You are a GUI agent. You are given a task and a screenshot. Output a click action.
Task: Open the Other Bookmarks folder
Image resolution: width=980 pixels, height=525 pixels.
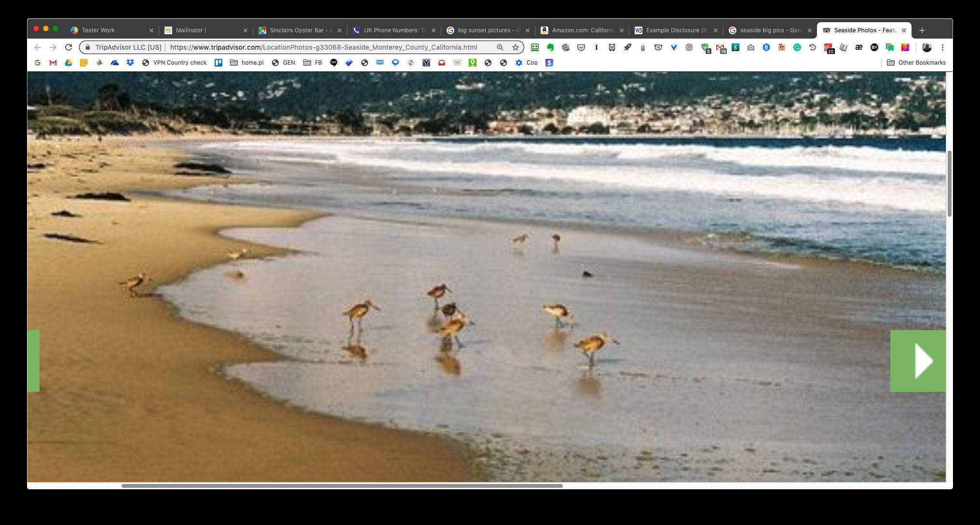(x=916, y=63)
